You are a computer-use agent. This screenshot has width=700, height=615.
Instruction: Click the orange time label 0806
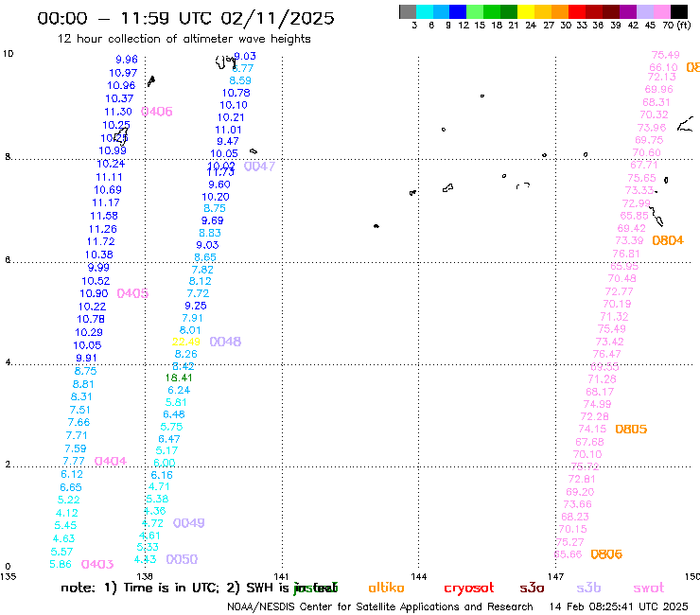606,554
